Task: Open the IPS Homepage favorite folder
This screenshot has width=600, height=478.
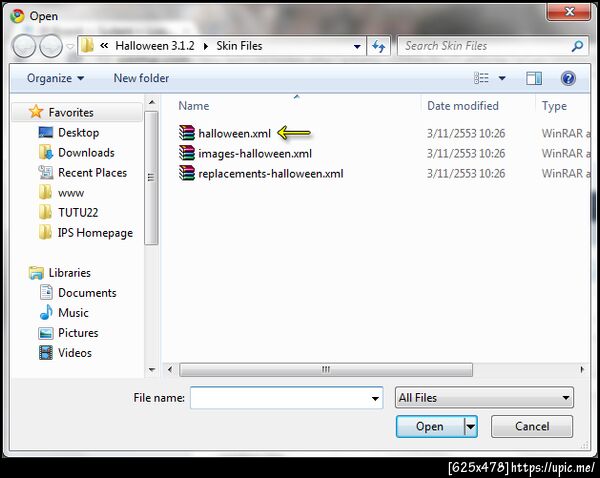Action: 95,233
